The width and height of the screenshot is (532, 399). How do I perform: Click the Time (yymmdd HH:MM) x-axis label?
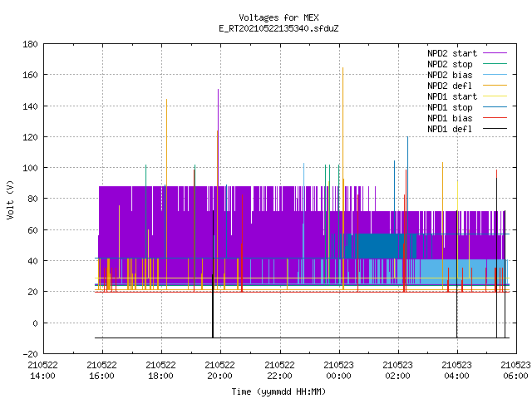click(x=278, y=392)
